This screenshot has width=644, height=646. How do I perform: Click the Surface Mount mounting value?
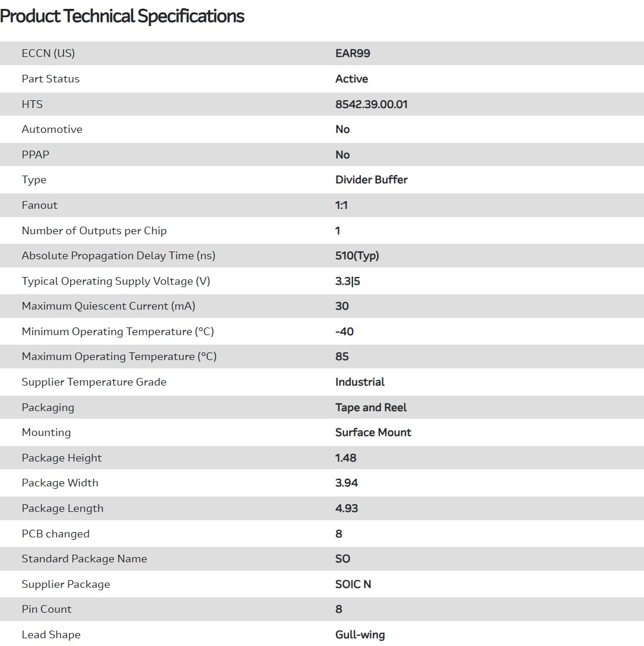coord(373,432)
